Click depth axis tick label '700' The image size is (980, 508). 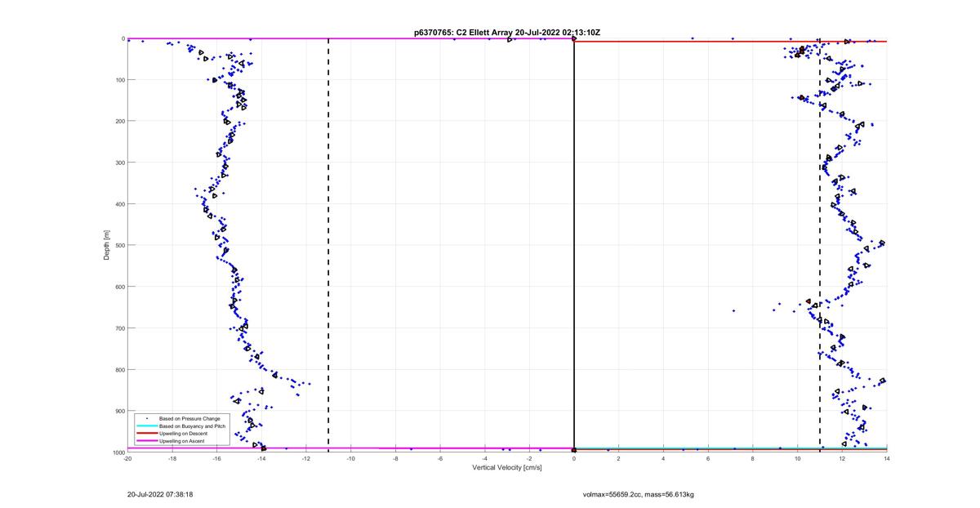click(119, 328)
